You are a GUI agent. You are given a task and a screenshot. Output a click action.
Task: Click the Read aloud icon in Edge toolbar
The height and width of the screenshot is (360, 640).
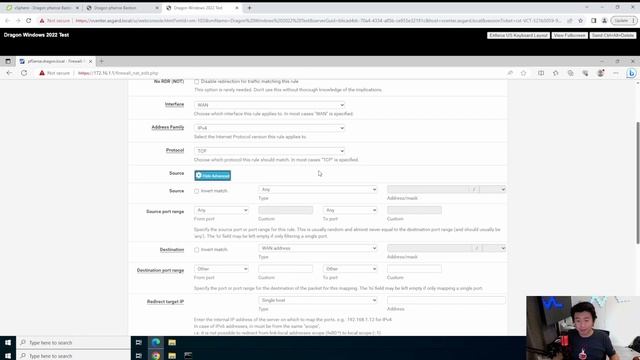tap(510, 73)
